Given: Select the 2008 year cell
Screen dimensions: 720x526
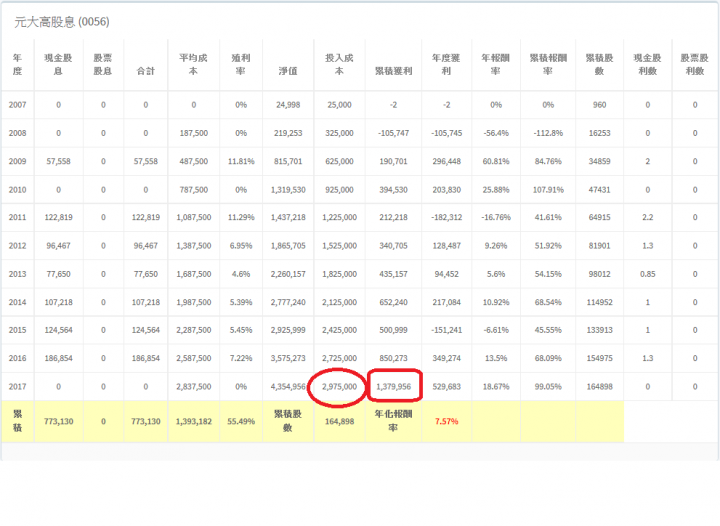Looking at the screenshot, I should click(17, 133).
